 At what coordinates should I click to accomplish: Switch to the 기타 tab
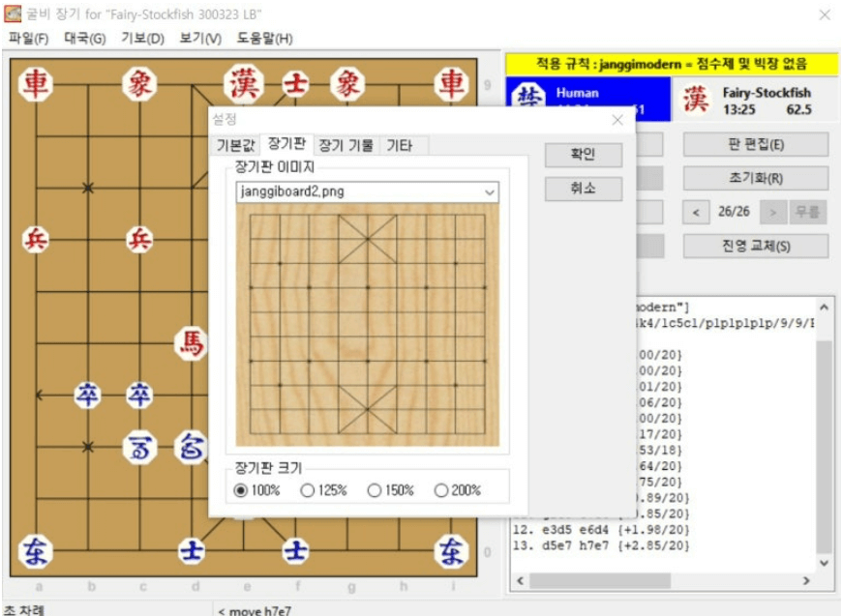[x=400, y=145]
